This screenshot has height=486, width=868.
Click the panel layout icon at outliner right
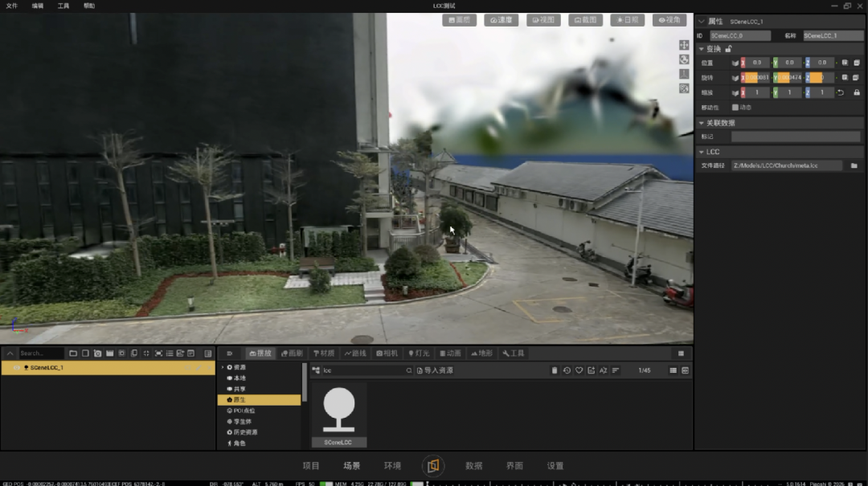coord(208,353)
